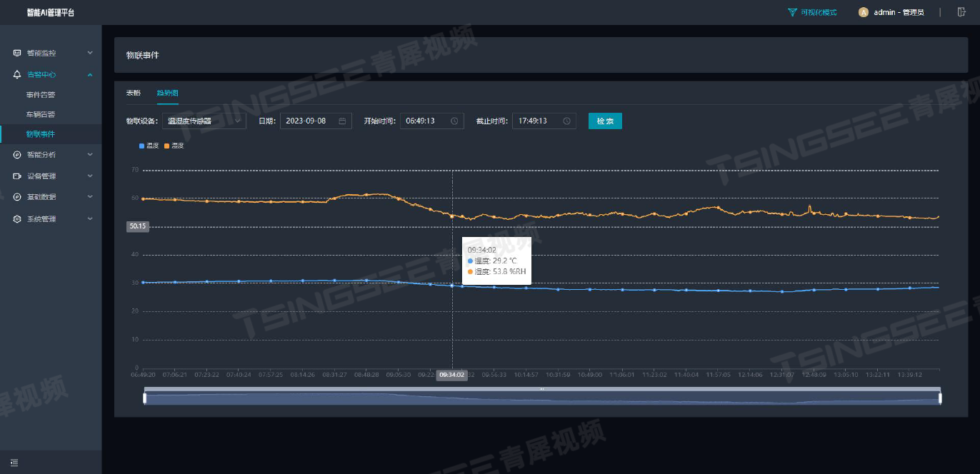This screenshot has width=980, height=474.
Task: Click the gear icon beside 系统管理
Action: tap(17, 219)
